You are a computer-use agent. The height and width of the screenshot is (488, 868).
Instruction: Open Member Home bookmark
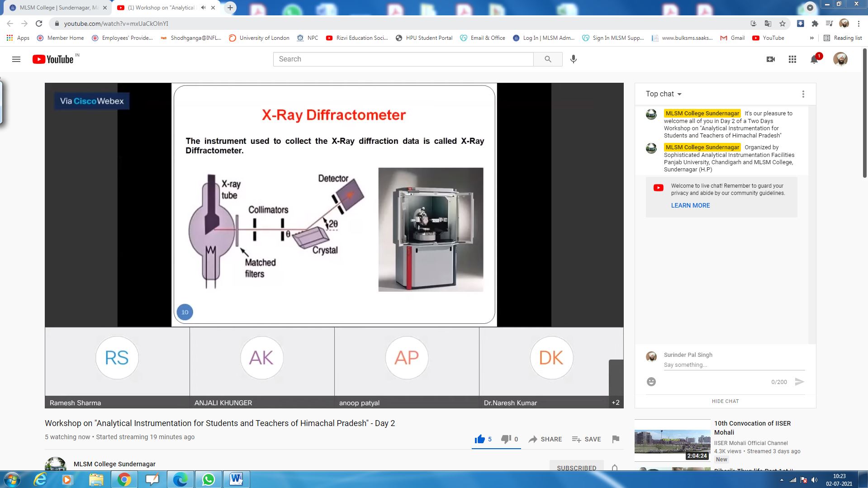click(61, 38)
